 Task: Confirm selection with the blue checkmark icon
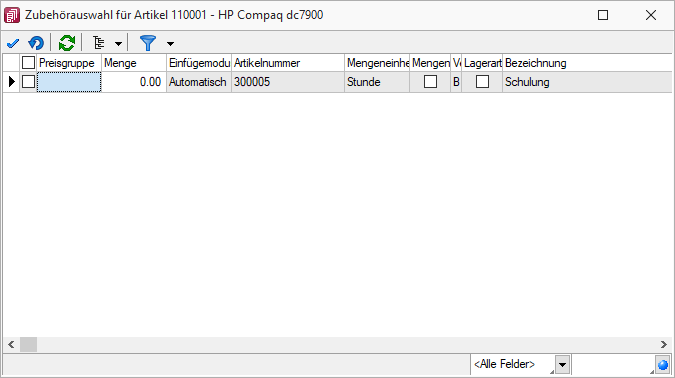13,43
